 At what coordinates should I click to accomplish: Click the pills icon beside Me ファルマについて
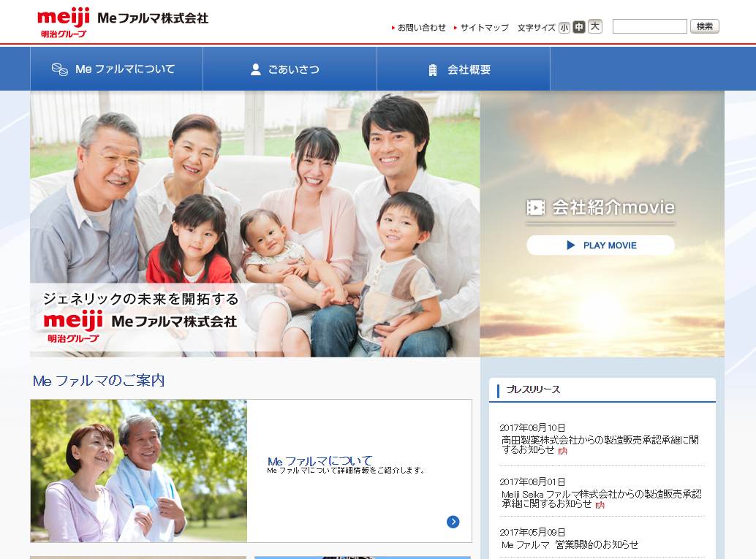click(60, 69)
